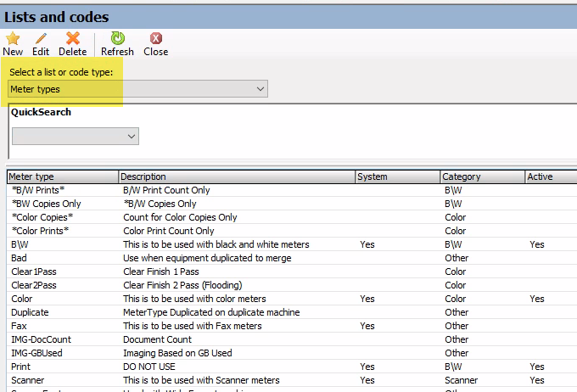Image resolution: width=577 pixels, height=392 pixels.
Task: Select the Clear2Pass meter type
Action: (x=34, y=285)
